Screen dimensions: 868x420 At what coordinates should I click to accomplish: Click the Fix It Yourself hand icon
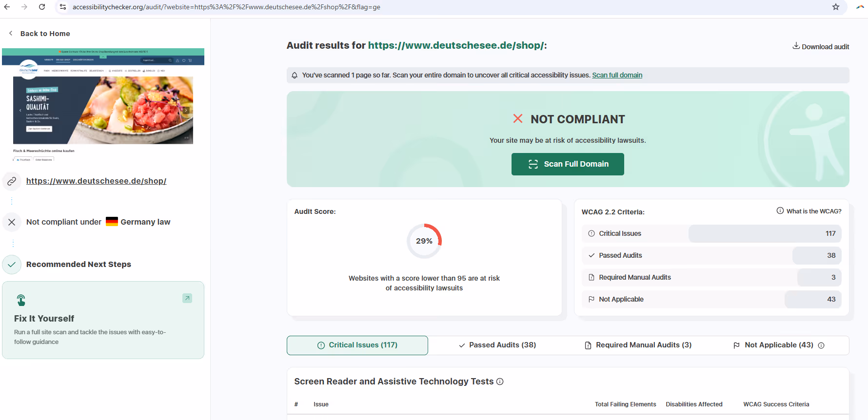[x=21, y=300]
